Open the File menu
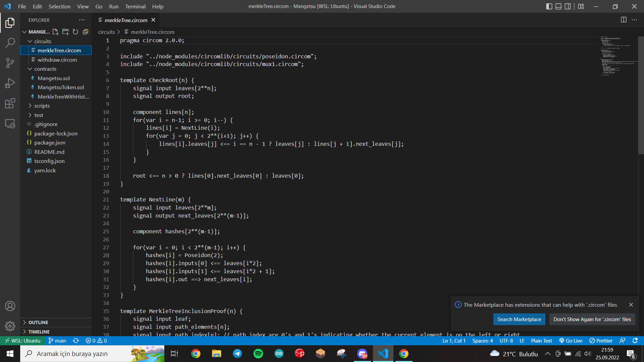This screenshot has width=644, height=362. pyautogui.click(x=22, y=6)
